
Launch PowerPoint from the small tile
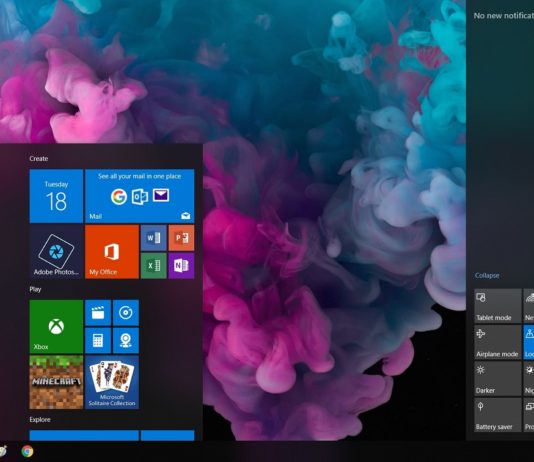coord(182,238)
